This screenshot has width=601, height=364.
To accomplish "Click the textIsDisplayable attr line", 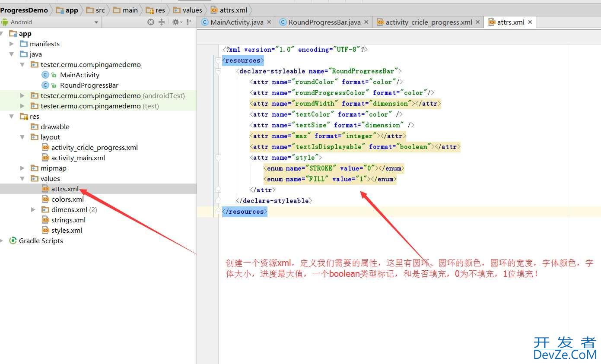I will [x=355, y=147].
